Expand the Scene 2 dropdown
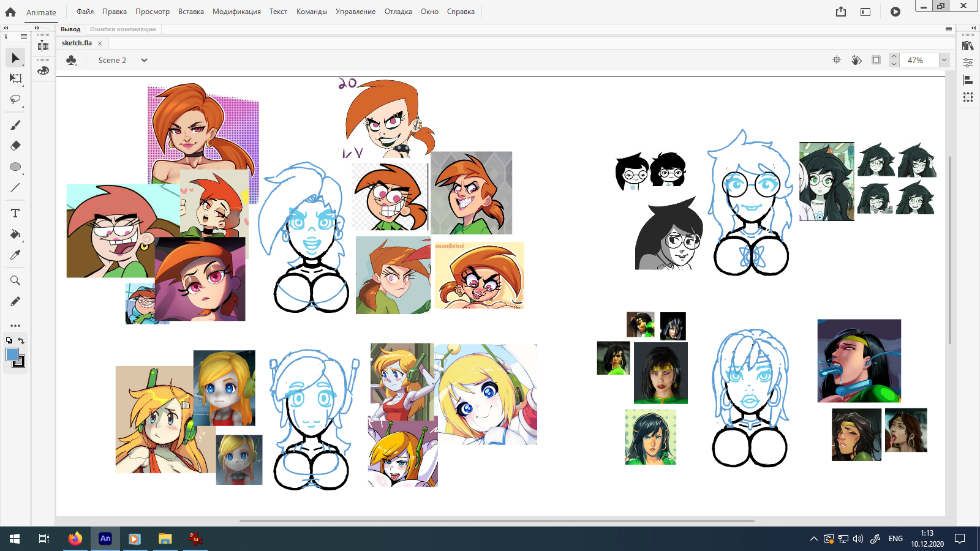The height and width of the screenshot is (551, 980). point(144,60)
